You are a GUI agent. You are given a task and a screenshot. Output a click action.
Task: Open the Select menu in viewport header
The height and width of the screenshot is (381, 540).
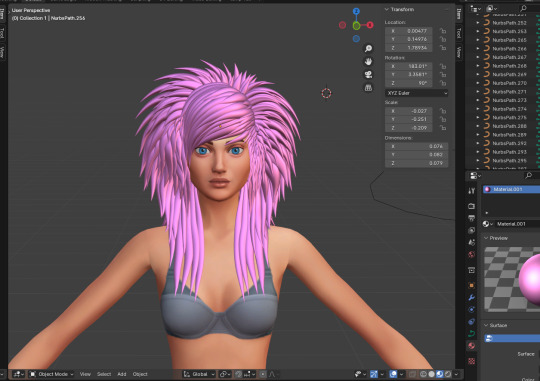(x=104, y=374)
